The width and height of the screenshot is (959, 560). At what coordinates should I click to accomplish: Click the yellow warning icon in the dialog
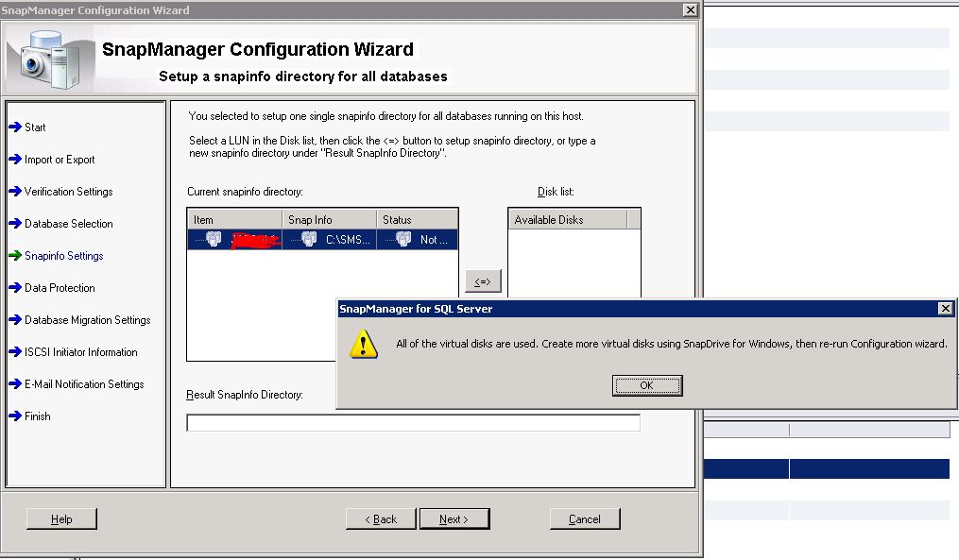(x=364, y=344)
